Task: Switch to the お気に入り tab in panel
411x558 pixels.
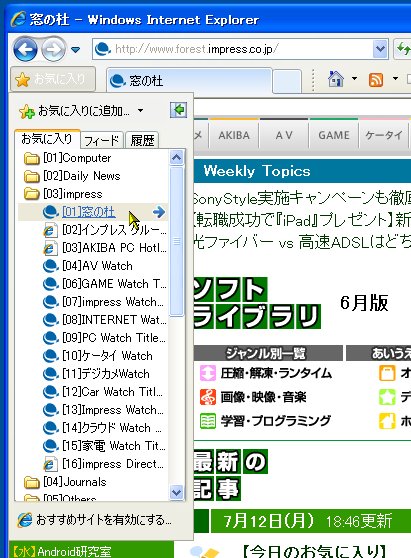Action: (47, 139)
